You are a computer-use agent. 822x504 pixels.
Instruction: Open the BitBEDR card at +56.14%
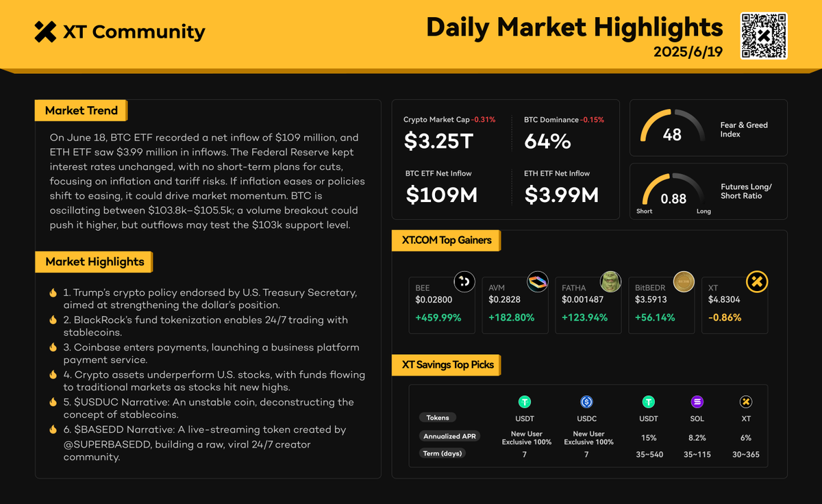(x=662, y=305)
